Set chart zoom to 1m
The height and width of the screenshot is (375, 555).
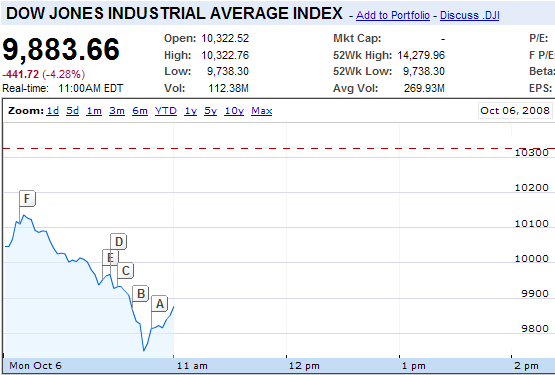94,111
